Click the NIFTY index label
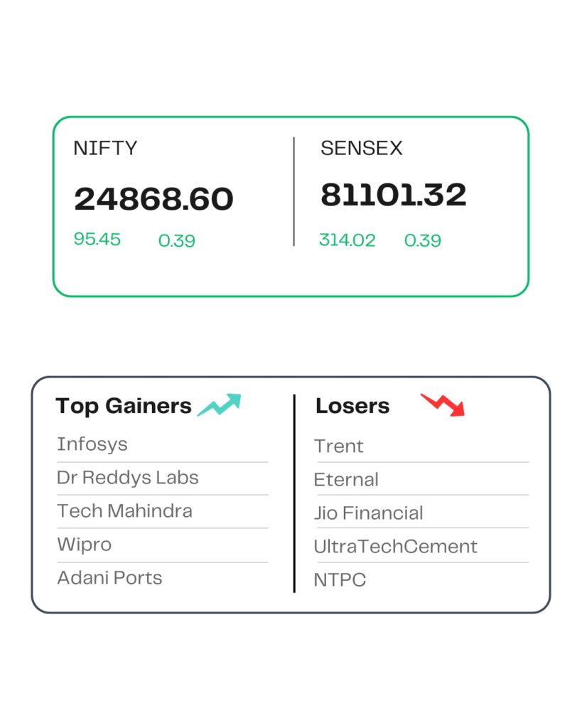The width and height of the screenshot is (582, 728). pyautogui.click(x=105, y=148)
